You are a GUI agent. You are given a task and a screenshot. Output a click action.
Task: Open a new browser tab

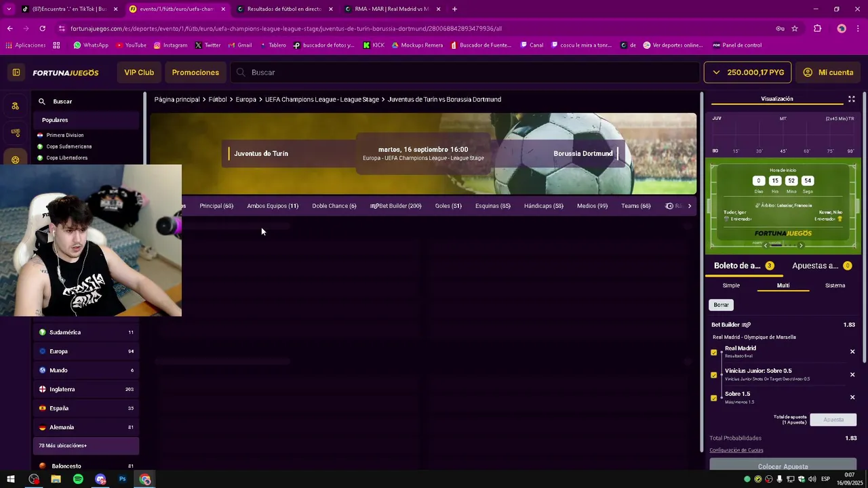454,9
